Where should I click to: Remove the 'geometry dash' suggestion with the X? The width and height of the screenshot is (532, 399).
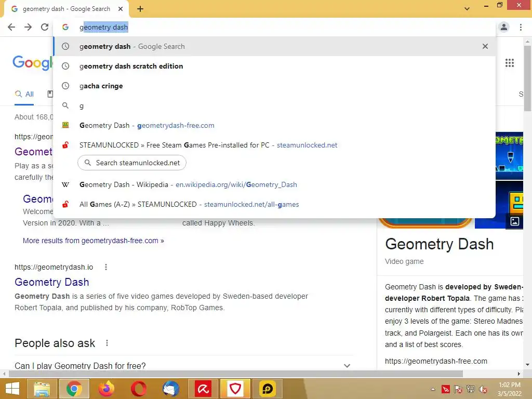(x=485, y=46)
